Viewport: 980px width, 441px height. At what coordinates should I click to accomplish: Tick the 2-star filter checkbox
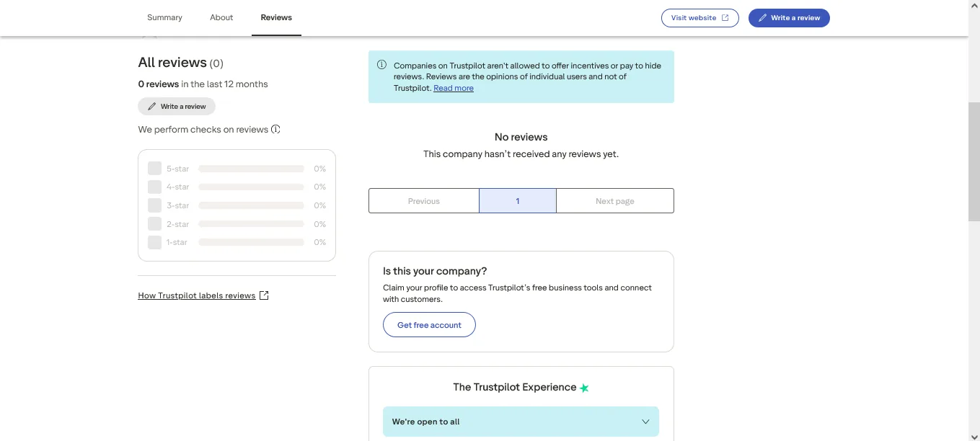154,224
